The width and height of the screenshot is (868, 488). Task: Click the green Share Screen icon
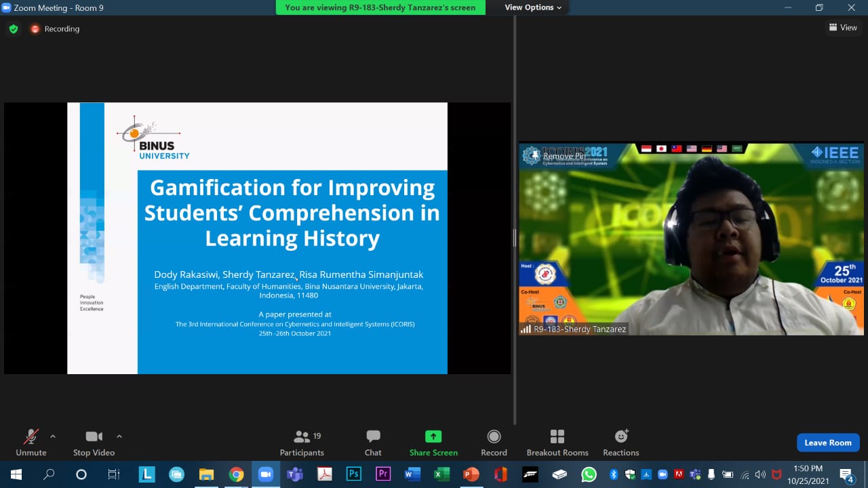pos(433,436)
